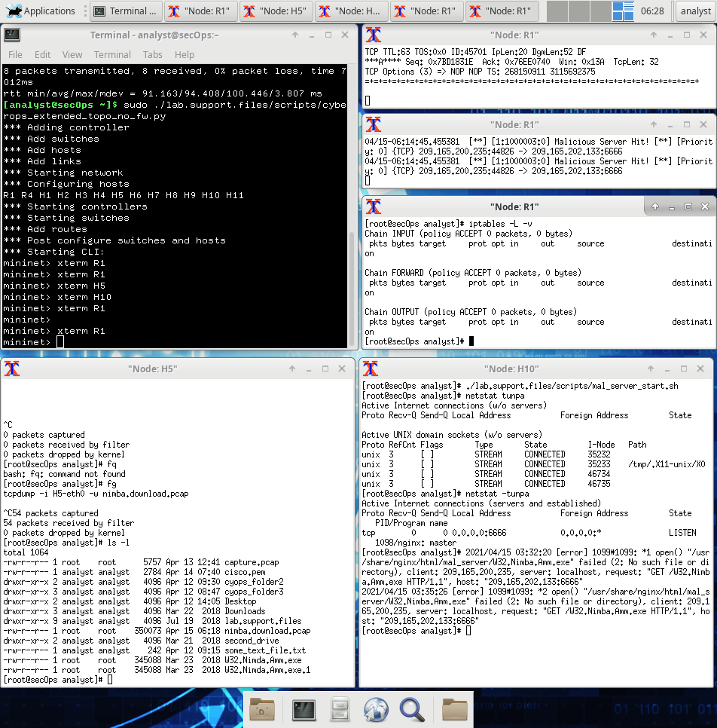Screen dimensions: 717x728
Task: Click "capture.pcap" in the H5 file listing
Action: 252,562
